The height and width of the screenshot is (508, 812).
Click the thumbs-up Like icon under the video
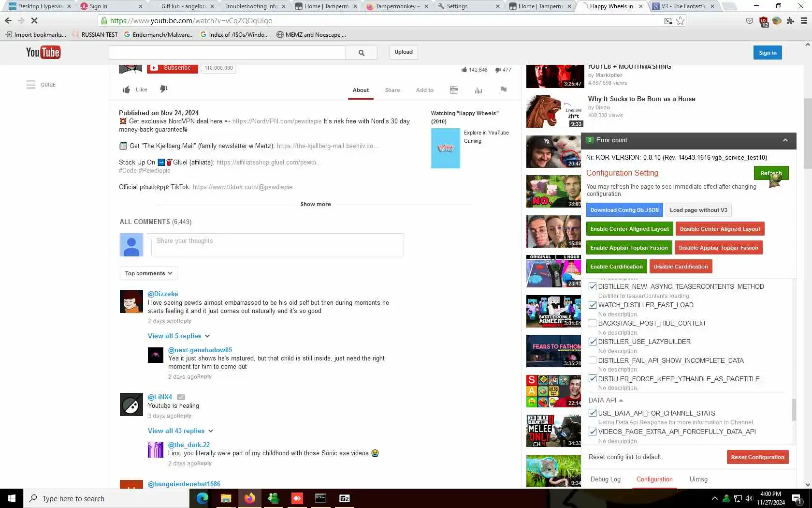pos(126,90)
